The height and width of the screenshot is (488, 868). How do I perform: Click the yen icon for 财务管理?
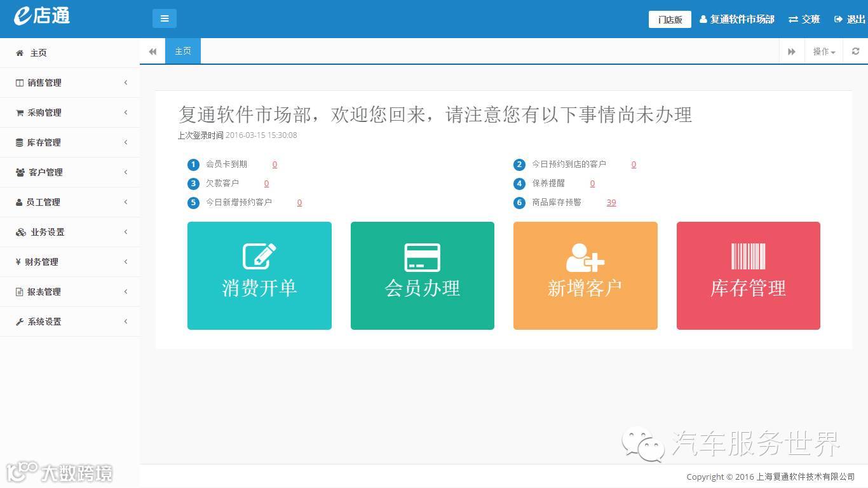pos(18,262)
